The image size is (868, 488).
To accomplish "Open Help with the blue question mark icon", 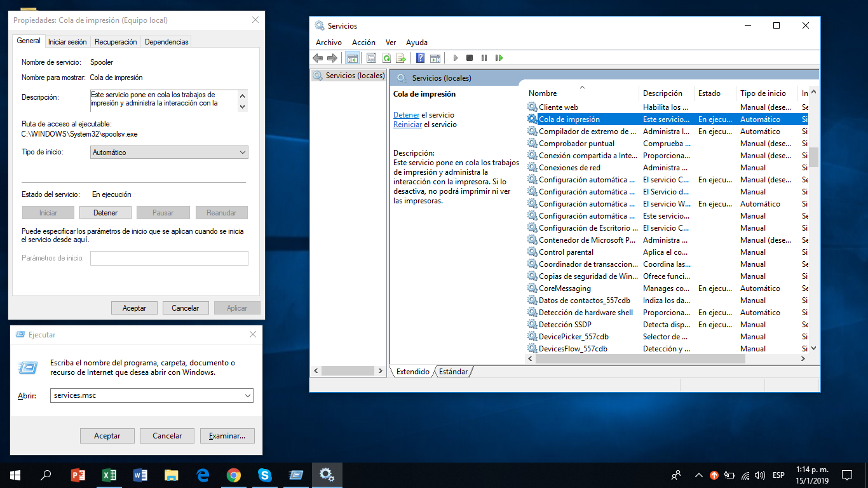I will point(420,58).
